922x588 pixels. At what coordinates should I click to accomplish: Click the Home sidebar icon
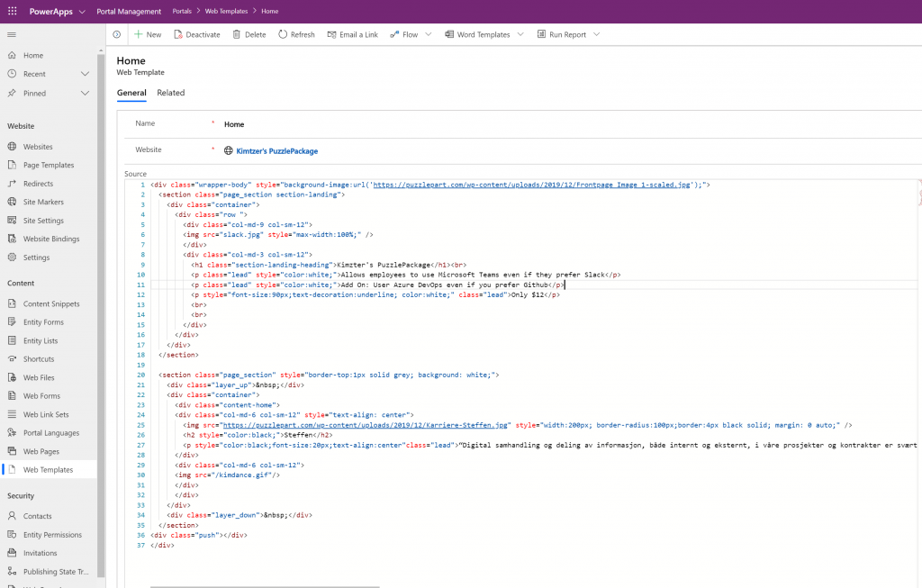coord(12,55)
